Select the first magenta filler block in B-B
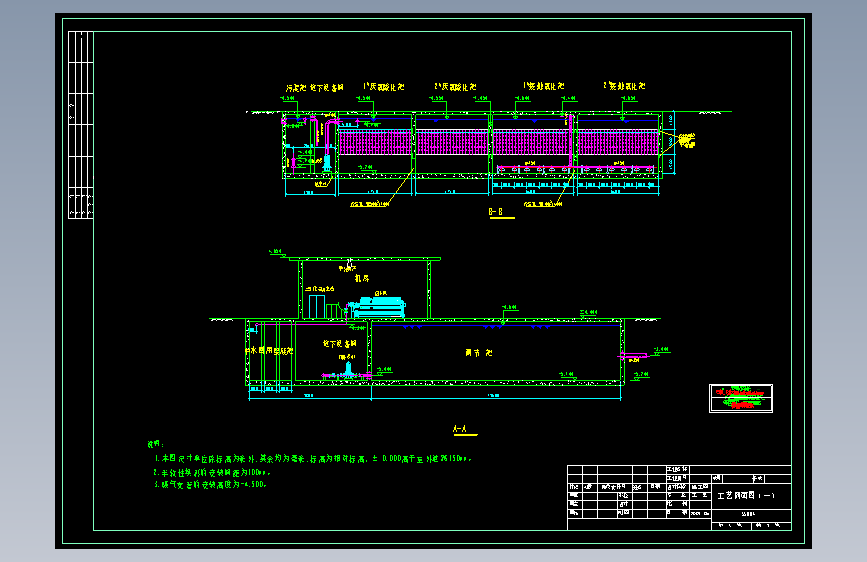867x562 pixels. [x=375, y=143]
